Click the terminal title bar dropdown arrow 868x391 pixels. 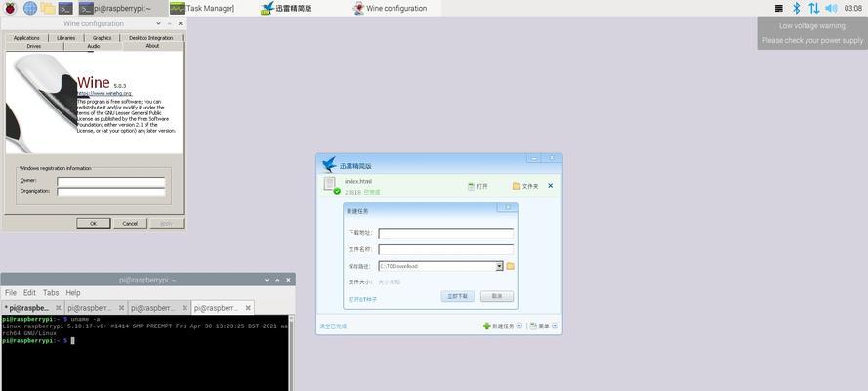click(x=267, y=280)
